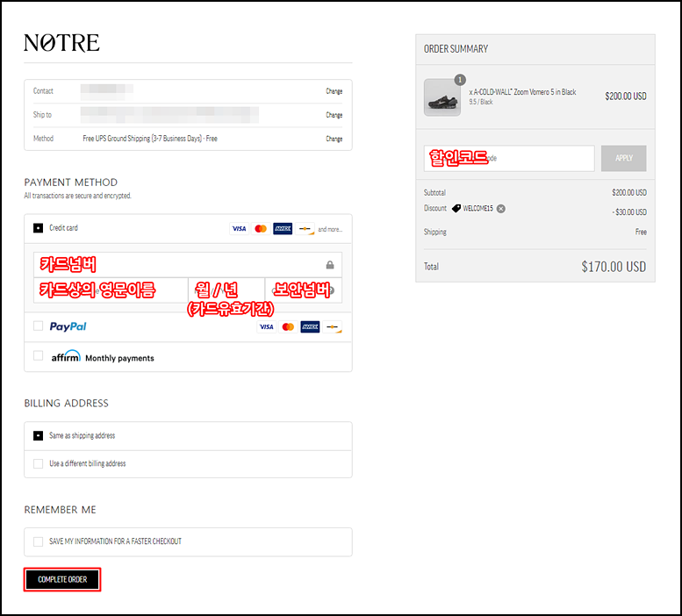Focus the card number input field
Image resolution: width=682 pixels, height=616 pixels.
188,265
